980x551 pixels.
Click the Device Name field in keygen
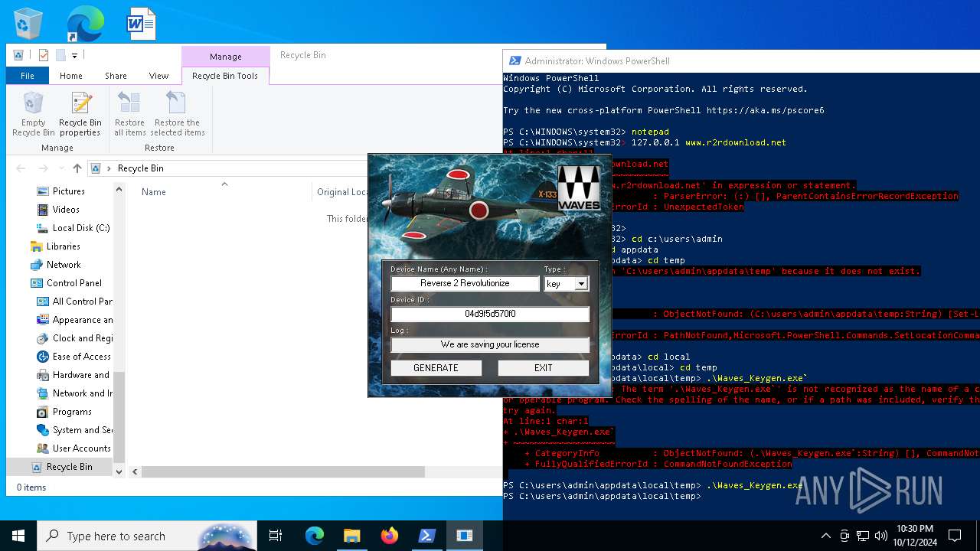[x=465, y=283]
